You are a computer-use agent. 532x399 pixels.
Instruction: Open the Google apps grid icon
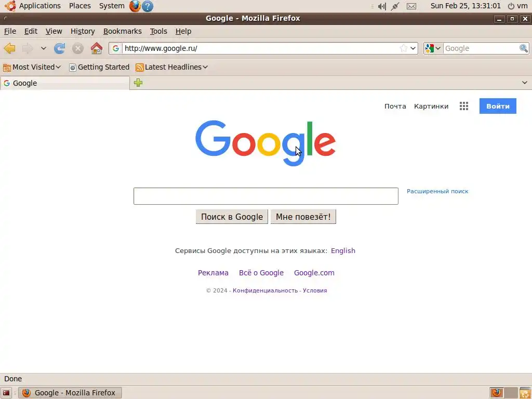tap(464, 106)
